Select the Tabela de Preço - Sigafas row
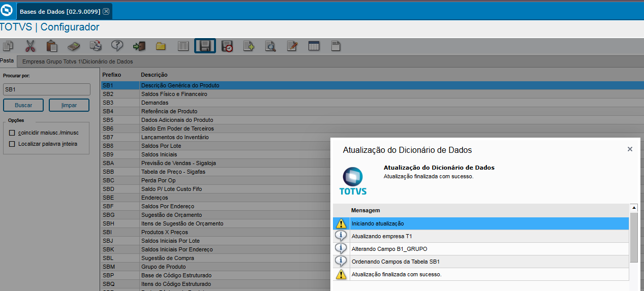The image size is (644, 291). tap(216, 172)
